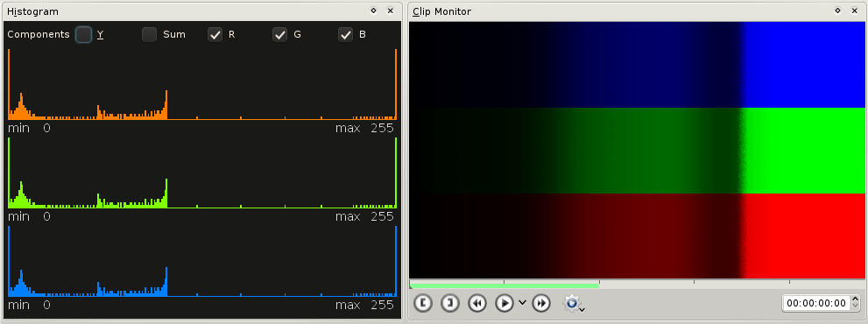The height and width of the screenshot is (324, 868).
Task: Click the 00:00:00:00 timecode field
Action: point(816,303)
